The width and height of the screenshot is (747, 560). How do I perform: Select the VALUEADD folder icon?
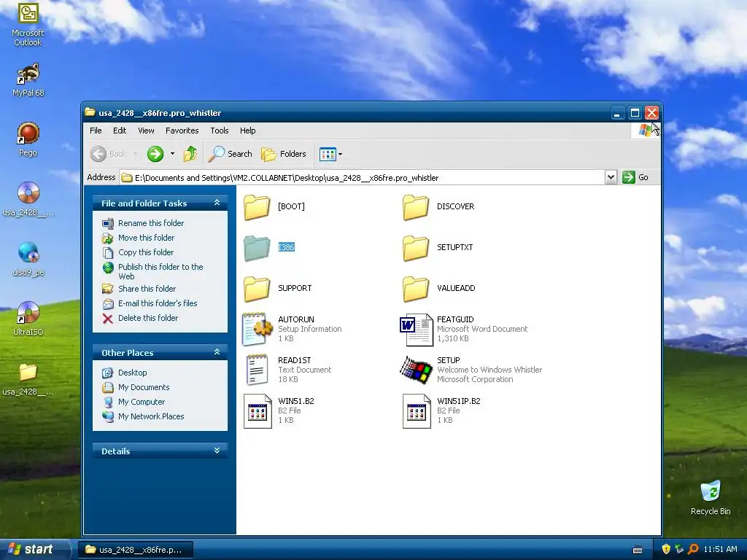click(416, 289)
